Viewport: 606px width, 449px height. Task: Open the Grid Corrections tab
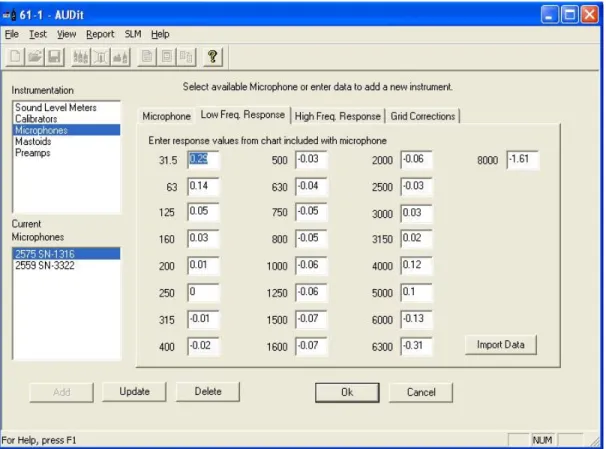[x=422, y=116]
